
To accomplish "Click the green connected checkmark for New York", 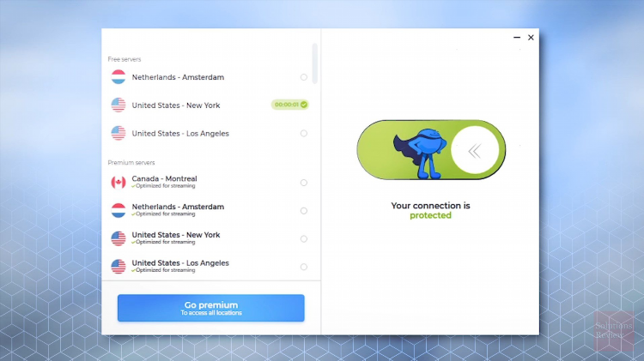I will pyautogui.click(x=303, y=105).
